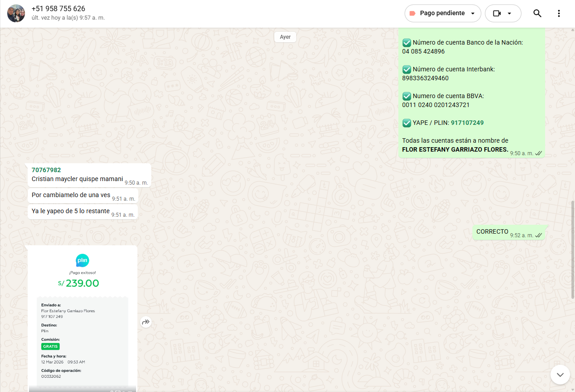Open the three-dot chat menu

tap(558, 13)
